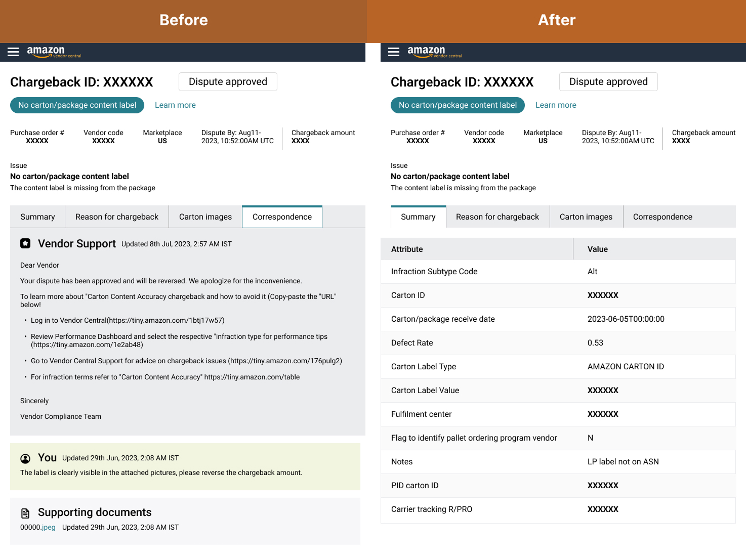Open Reason for chargeback tab in Before panel

click(x=117, y=217)
